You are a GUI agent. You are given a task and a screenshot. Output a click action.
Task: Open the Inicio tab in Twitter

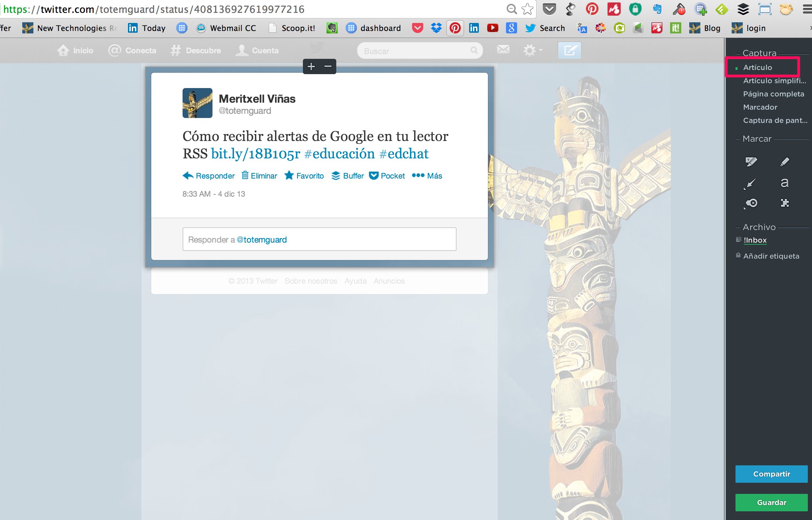(75, 50)
